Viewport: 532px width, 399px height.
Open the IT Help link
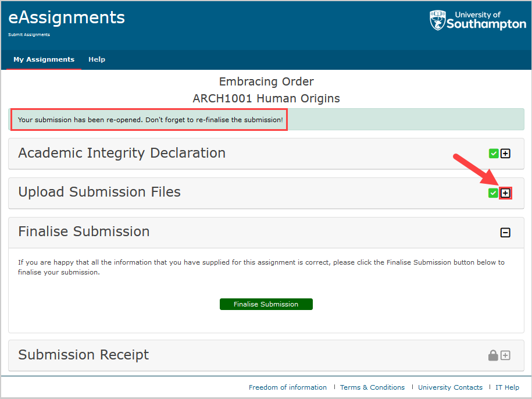pyautogui.click(x=507, y=387)
